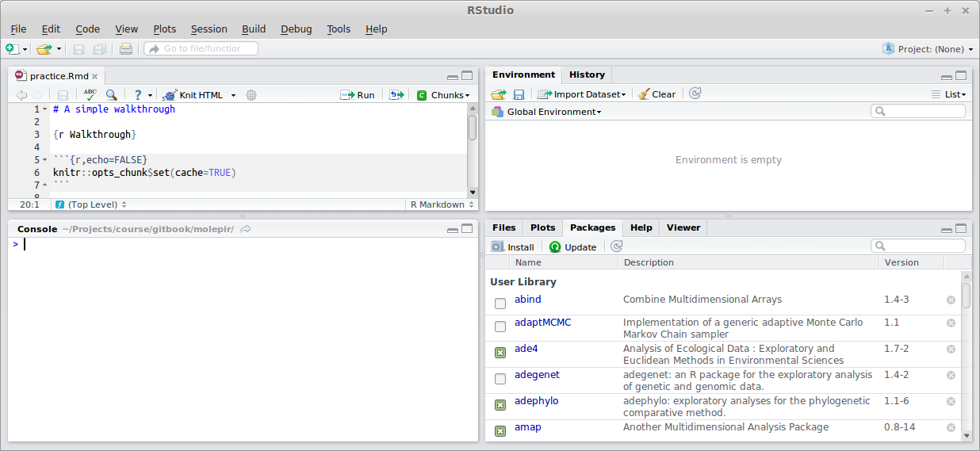The height and width of the screenshot is (451, 980).
Task: Maximize the Environment pane
Action: click(x=961, y=76)
